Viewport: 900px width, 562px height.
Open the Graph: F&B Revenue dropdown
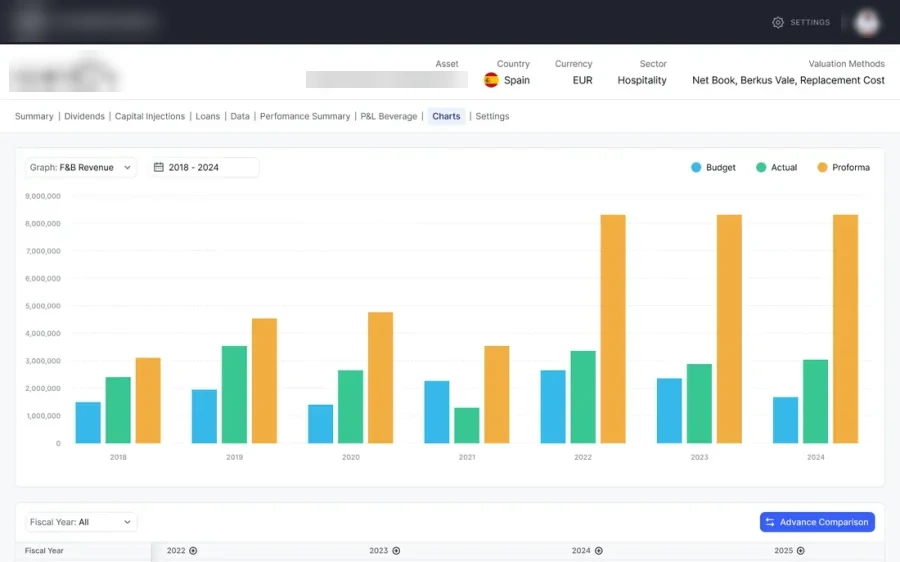(80, 167)
